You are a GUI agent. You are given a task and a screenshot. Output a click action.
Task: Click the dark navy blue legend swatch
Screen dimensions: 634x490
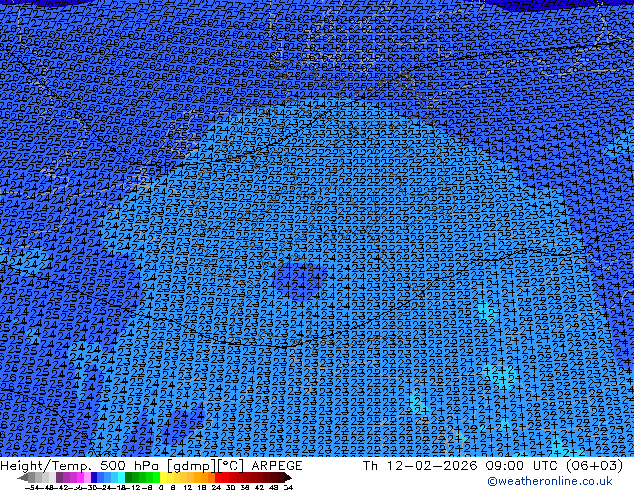(94, 478)
